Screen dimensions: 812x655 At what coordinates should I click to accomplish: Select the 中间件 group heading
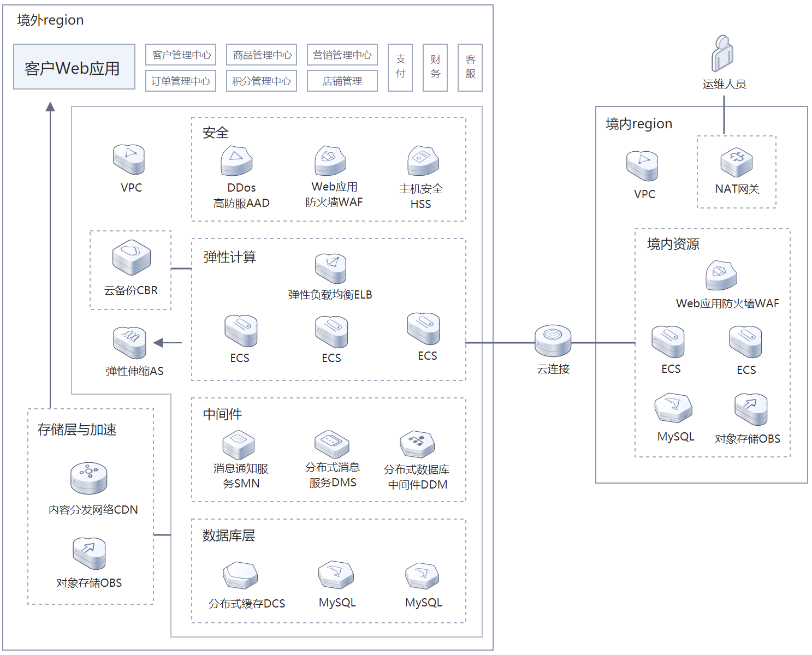222,414
